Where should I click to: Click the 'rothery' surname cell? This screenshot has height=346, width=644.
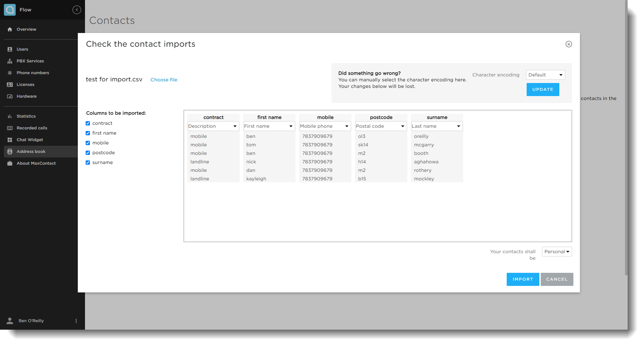click(x=423, y=170)
